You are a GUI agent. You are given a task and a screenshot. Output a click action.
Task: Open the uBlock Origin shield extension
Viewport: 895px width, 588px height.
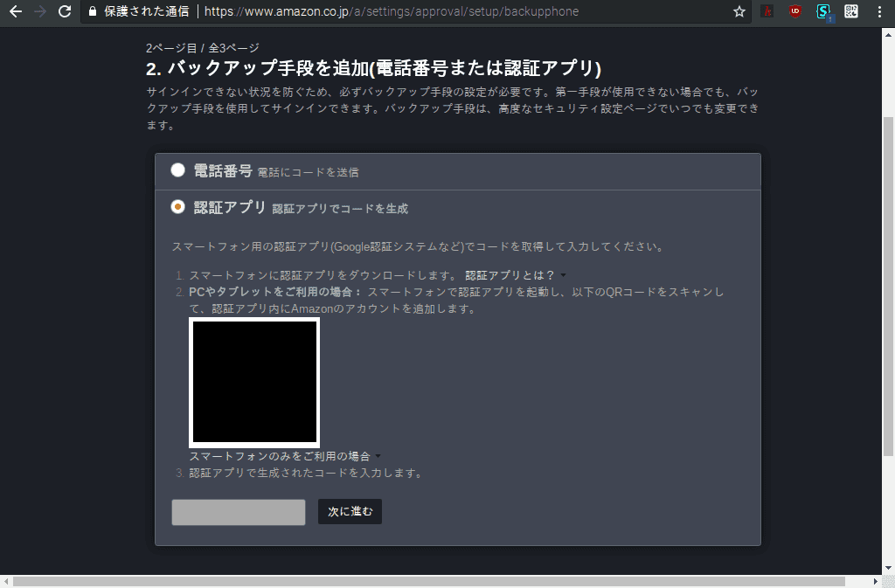coord(795,10)
